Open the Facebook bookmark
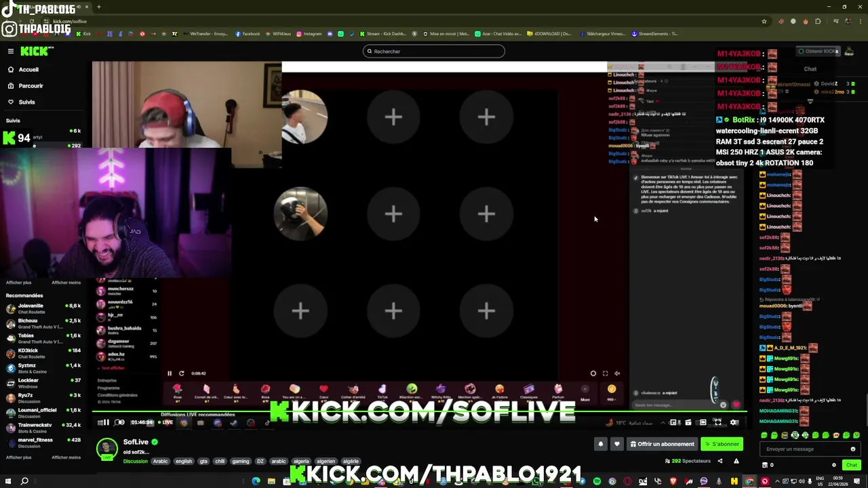Image resolution: width=868 pixels, height=488 pixels. tap(248, 34)
